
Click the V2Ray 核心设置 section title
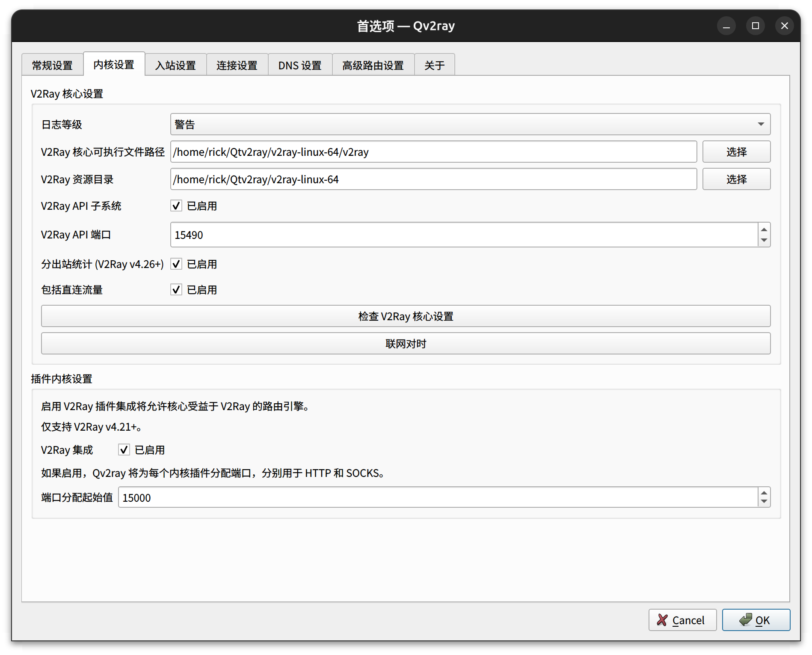(x=67, y=94)
